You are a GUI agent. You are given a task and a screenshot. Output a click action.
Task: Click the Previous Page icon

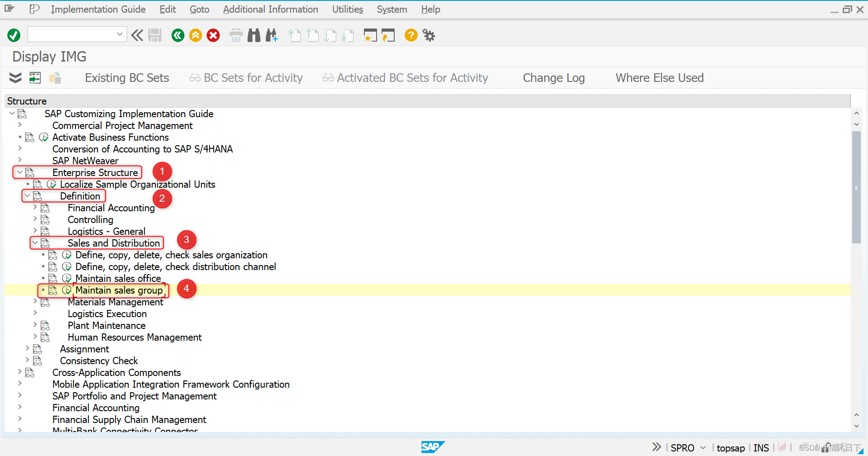coord(312,35)
